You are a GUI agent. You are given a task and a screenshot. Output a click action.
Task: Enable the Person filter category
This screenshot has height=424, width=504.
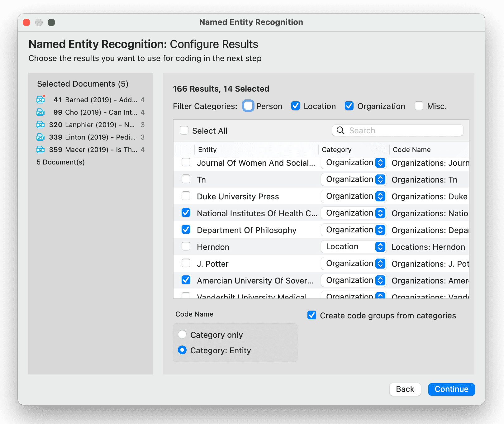point(248,106)
